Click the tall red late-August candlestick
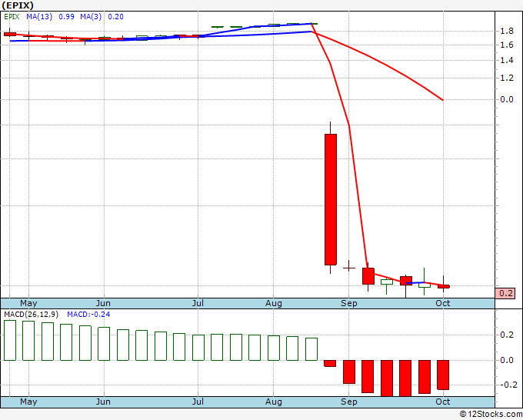This screenshot has width=523, height=420. pos(331,199)
